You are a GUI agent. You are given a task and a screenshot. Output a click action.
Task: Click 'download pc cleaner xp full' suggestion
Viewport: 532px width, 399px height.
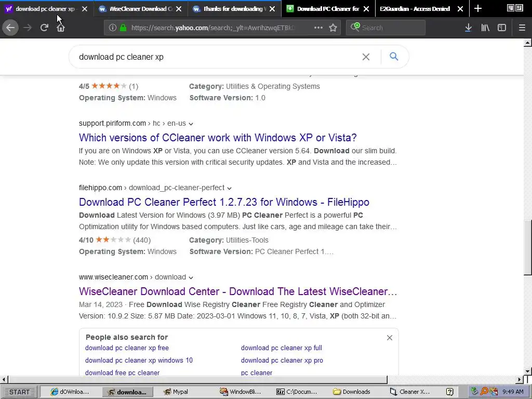[281, 348]
